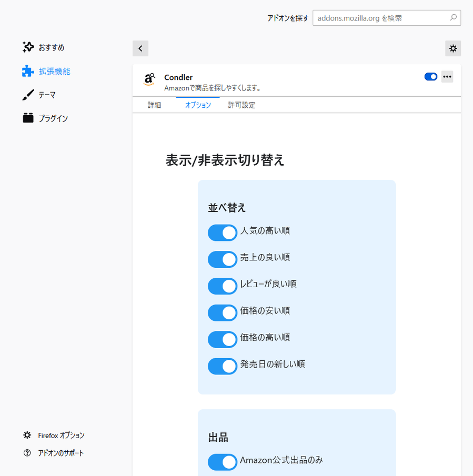
Task: Open the アドオンのサポート link
Action: point(61,453)
